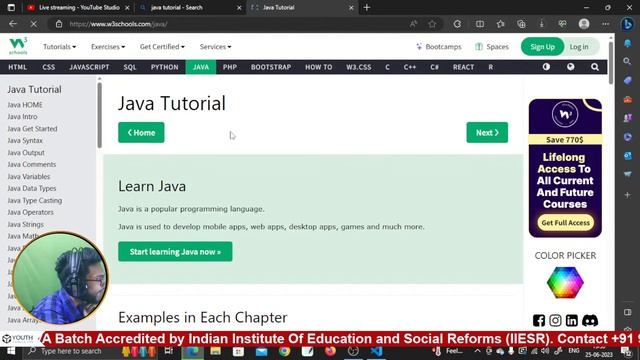Select HTML in the top language bar
640x360 pixels.
click(x=18, y=67)
